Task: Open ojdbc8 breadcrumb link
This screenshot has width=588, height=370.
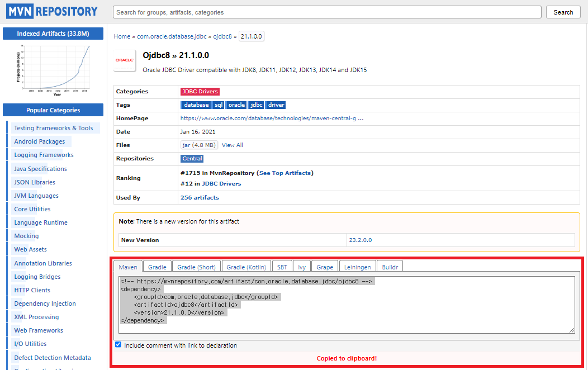Action: coord(223,36)
